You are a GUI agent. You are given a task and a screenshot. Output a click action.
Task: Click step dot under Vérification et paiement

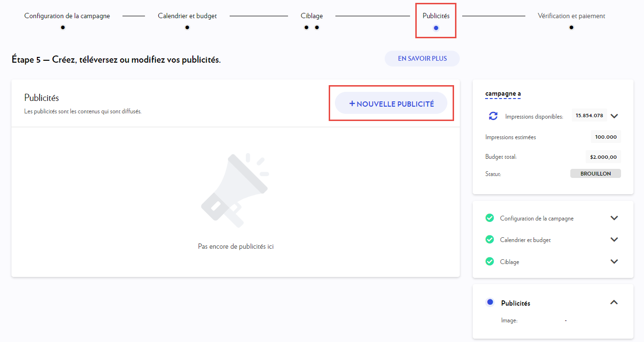coord(571,27)
